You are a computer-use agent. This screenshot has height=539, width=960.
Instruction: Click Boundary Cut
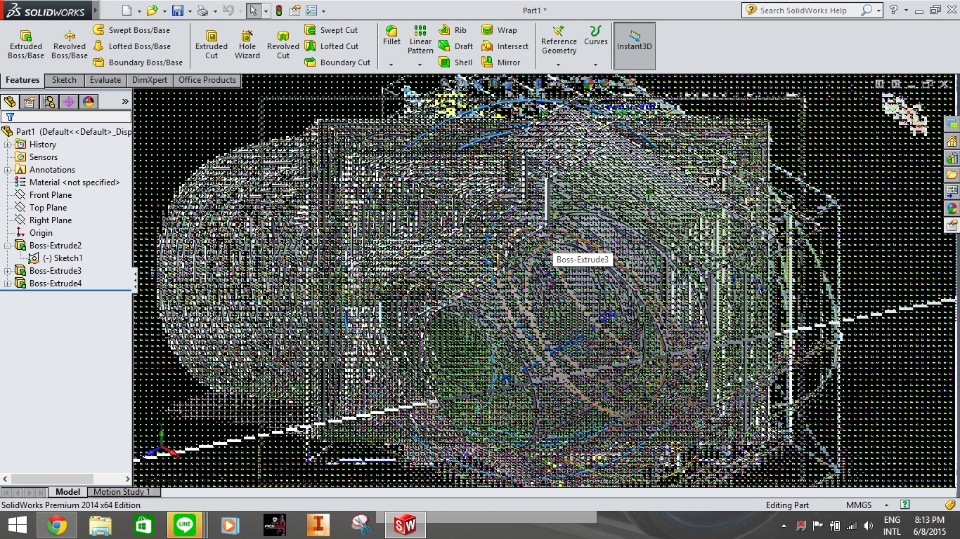[x=337, y=62]
